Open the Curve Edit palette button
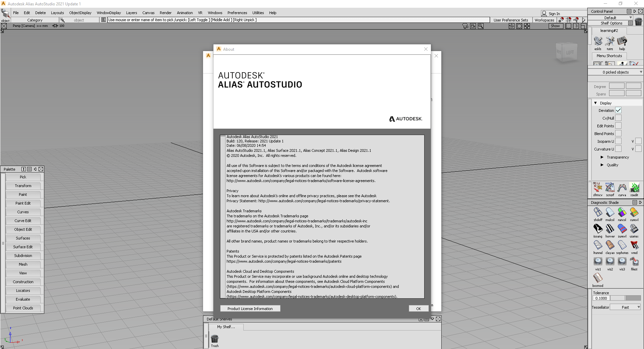This screenshot has height=349, width=644. (23, 221)
